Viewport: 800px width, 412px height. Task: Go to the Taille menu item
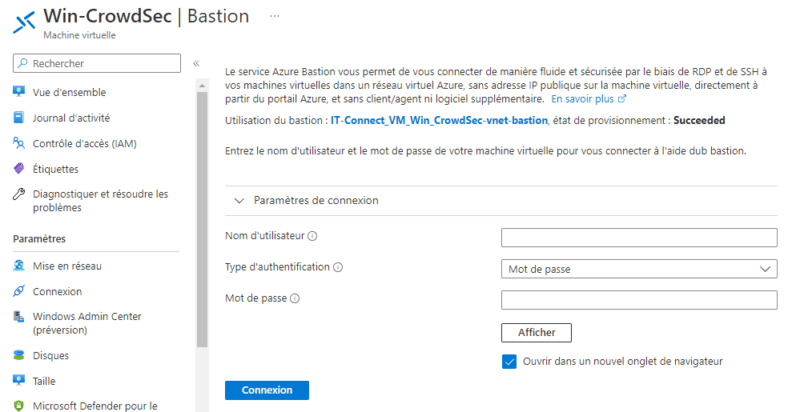[46, 381]
